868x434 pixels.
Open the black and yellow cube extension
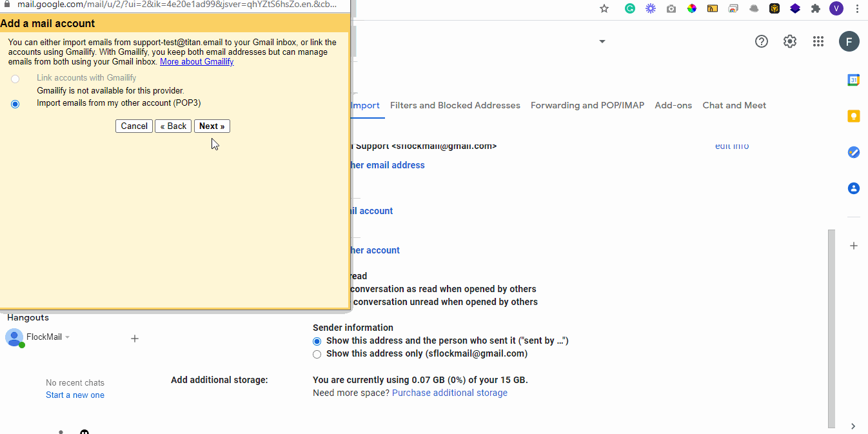point(774,8)
